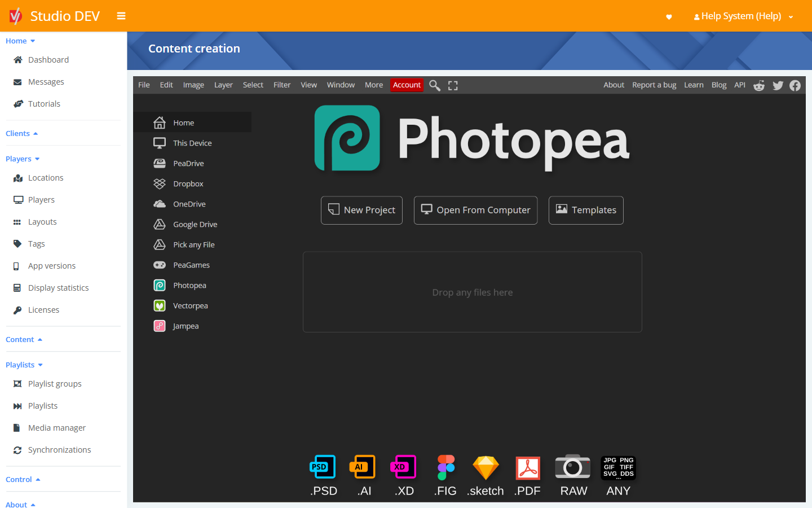
Task: Click Open From Computer button
Action: click(475, 210)
